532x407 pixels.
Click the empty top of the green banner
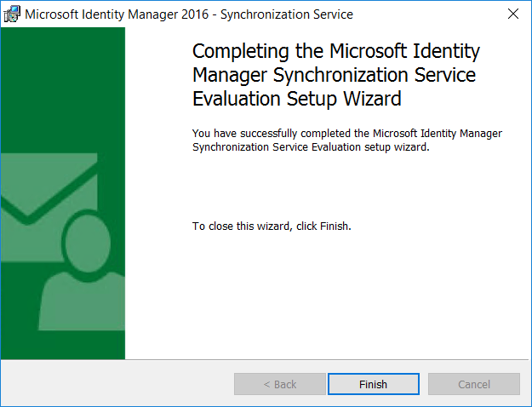[x=62, y=77]
